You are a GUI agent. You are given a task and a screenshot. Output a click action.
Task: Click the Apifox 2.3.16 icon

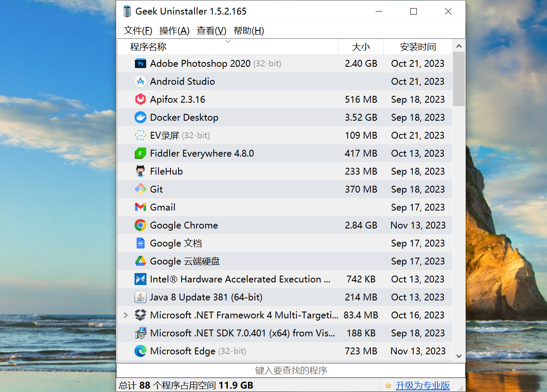click(x=140, y=99)
